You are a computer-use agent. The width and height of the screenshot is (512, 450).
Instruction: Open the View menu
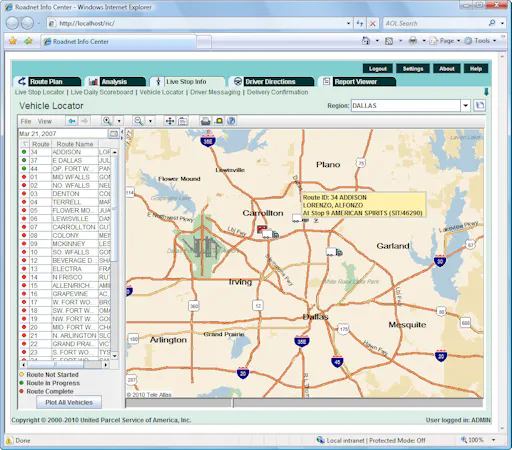[45, 121]
